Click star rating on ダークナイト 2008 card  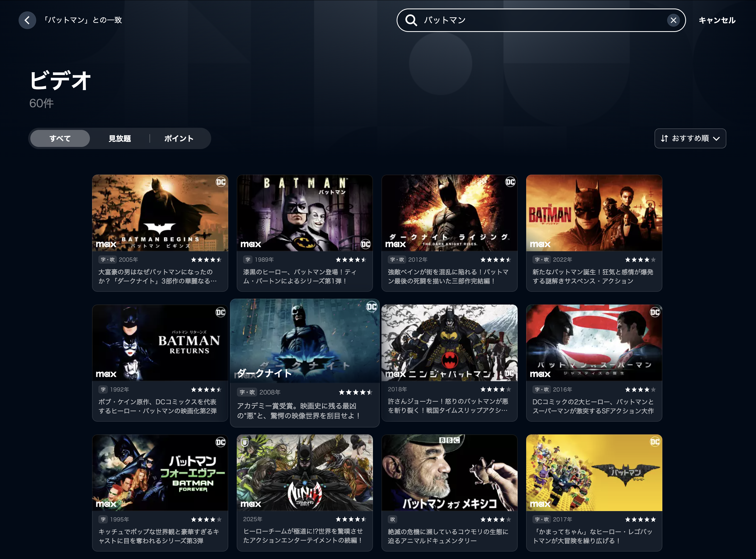356,392
